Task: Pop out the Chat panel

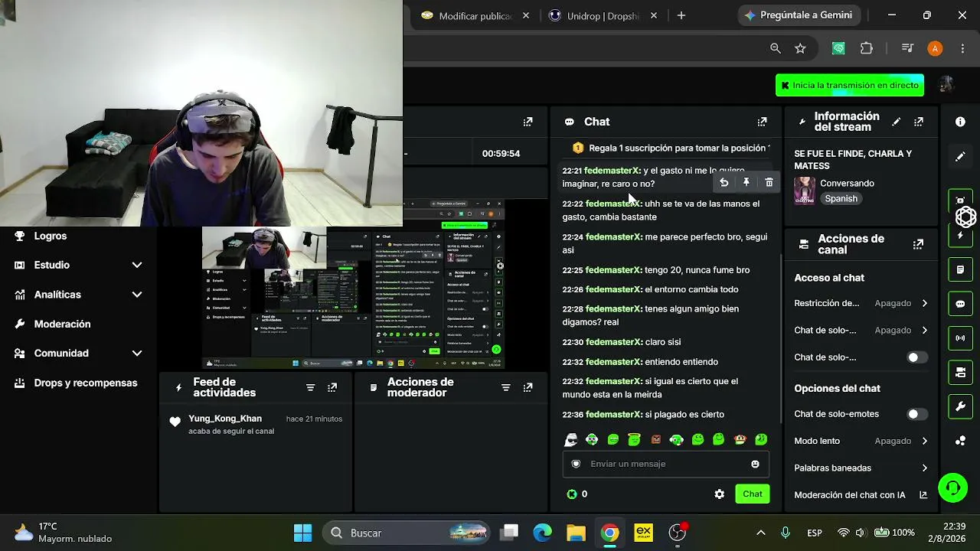Action: [x=762, y=122]
